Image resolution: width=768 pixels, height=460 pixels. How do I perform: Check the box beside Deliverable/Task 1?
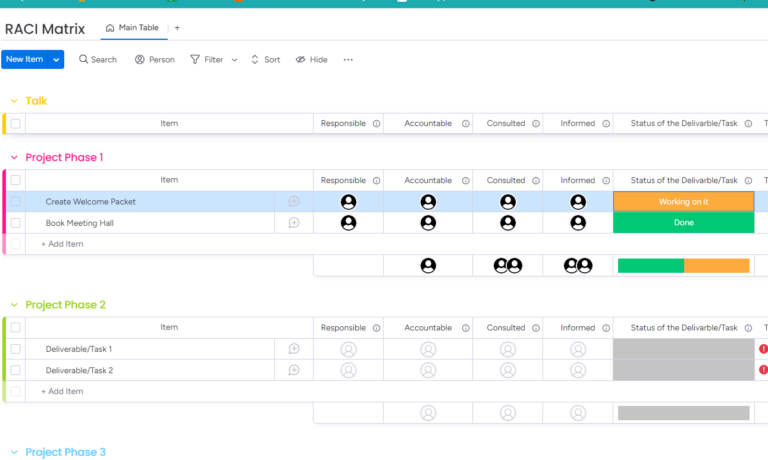click(x=15, y=349)
